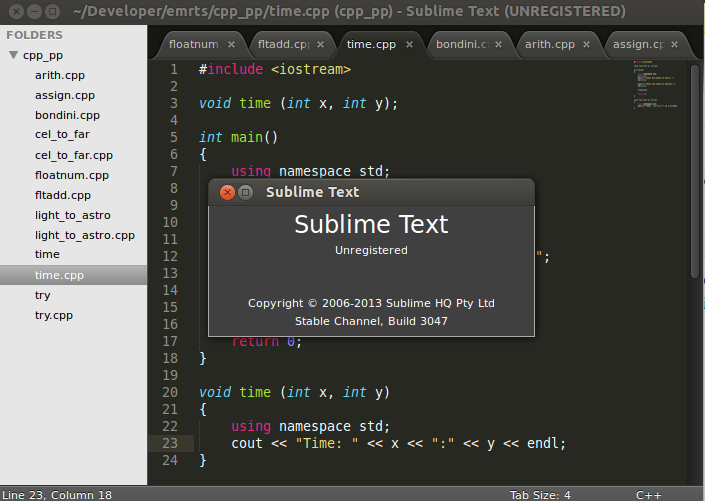Click the editor vertical scrollbar
The image size is (705, 501).
coord(695,171)
